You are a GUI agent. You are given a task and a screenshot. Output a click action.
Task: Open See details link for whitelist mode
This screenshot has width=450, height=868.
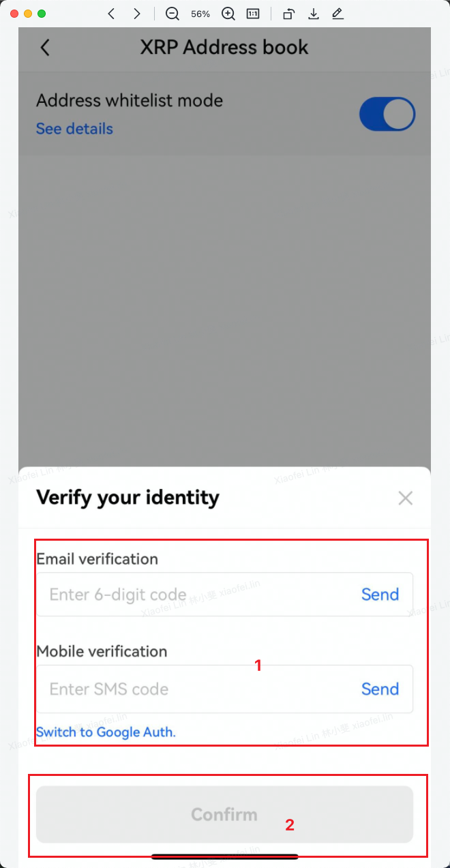74,129
